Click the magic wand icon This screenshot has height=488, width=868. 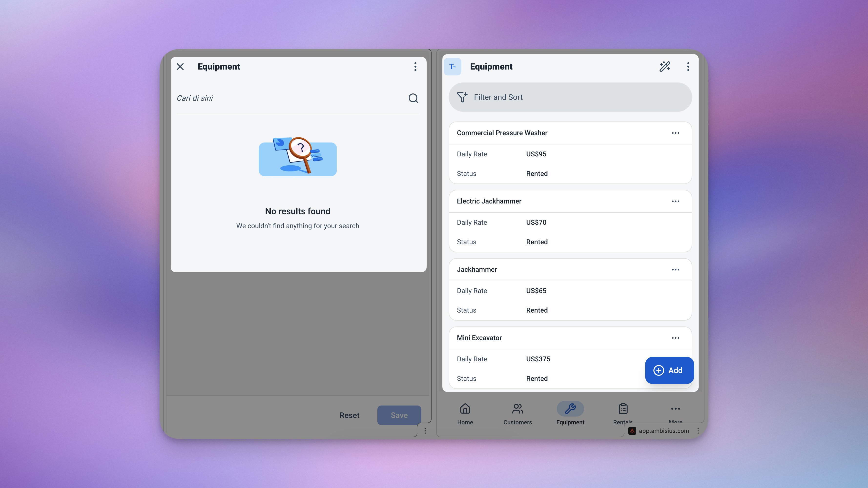tap(664, 67)
